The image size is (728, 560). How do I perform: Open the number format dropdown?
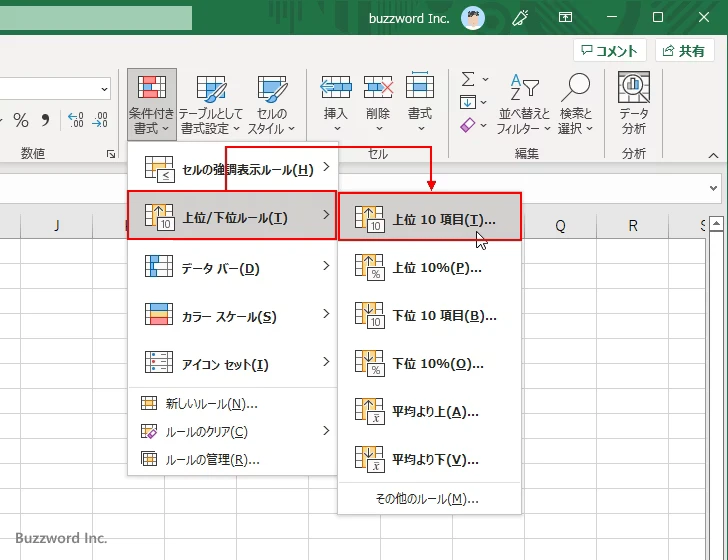pos(104,89)
